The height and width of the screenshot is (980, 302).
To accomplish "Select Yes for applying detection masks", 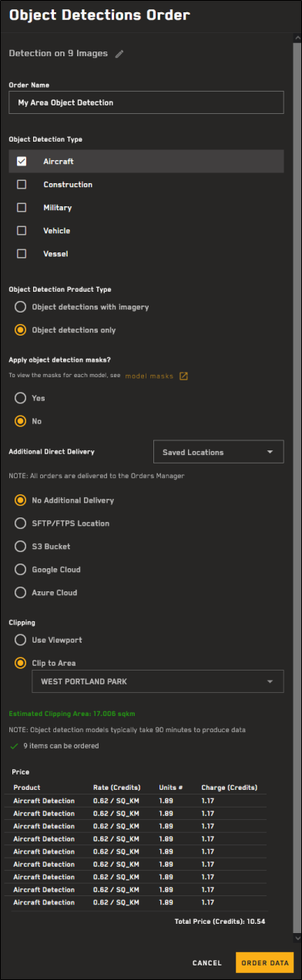I will [x=21, y=398].
